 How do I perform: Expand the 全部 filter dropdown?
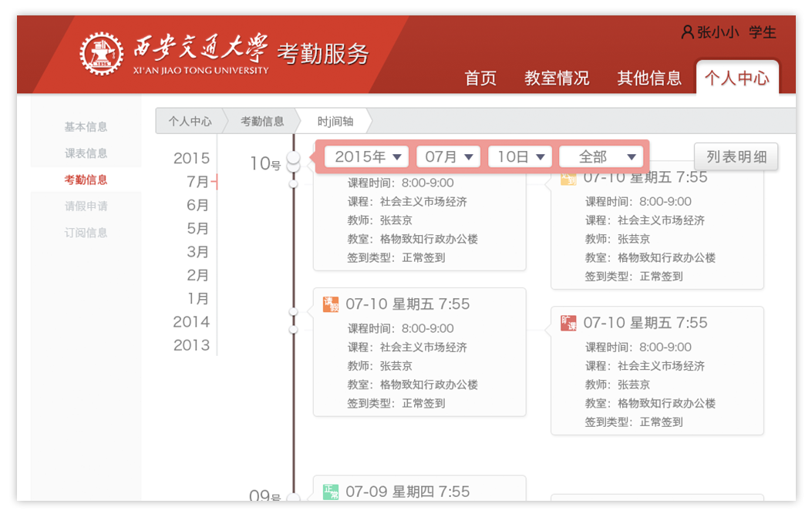[x=601, y=157]
